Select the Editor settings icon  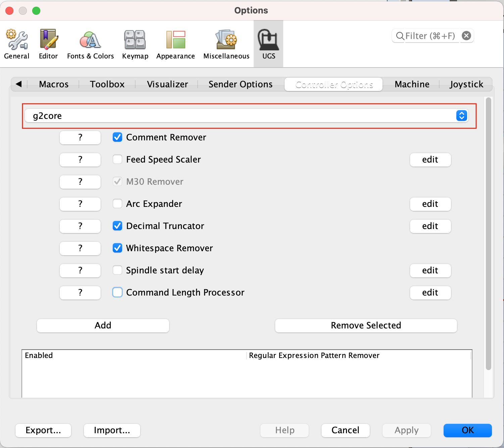point(48,44)
